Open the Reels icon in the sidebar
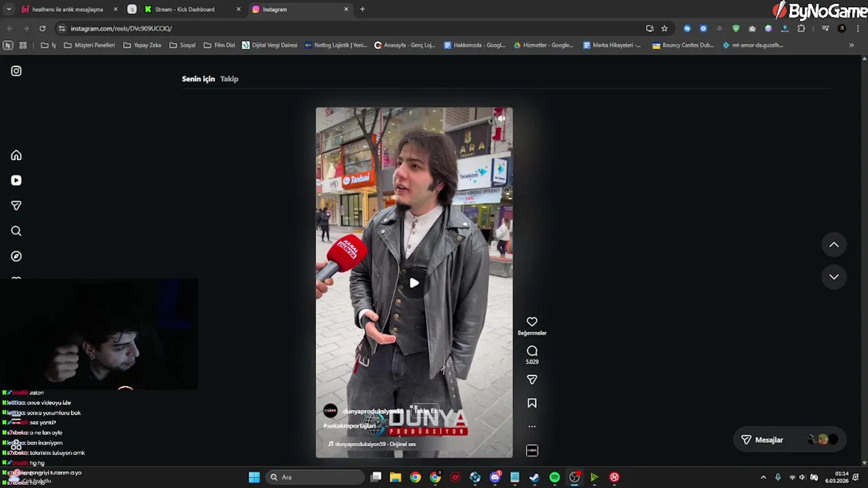The height and width of the screenshot is (488, 868). [x=16, y=180]
